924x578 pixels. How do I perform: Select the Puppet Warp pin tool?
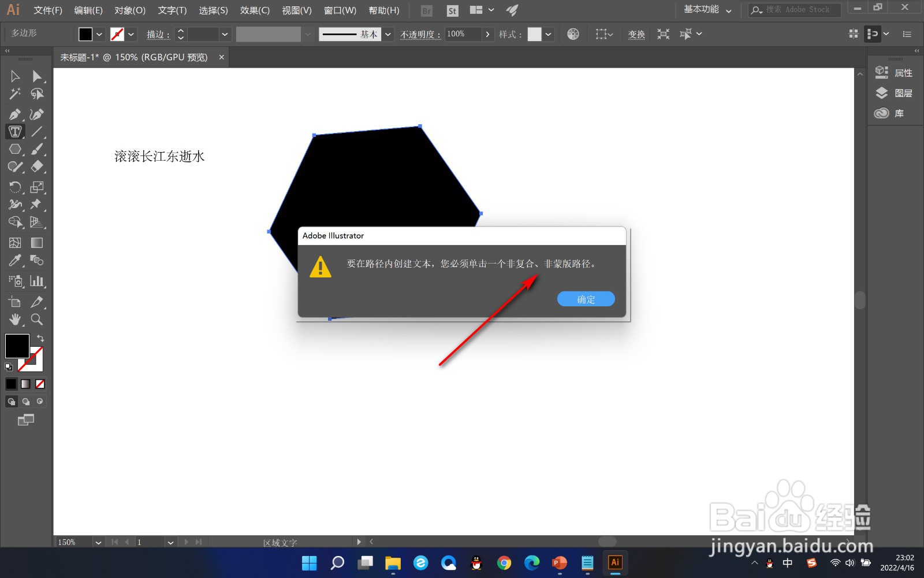pos(36,205)
